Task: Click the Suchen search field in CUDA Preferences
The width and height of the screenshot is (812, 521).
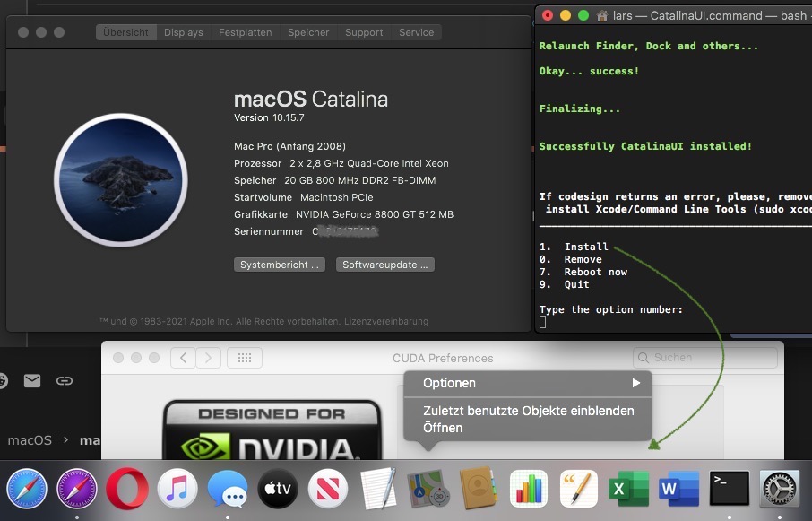Action: click(704, 358)
